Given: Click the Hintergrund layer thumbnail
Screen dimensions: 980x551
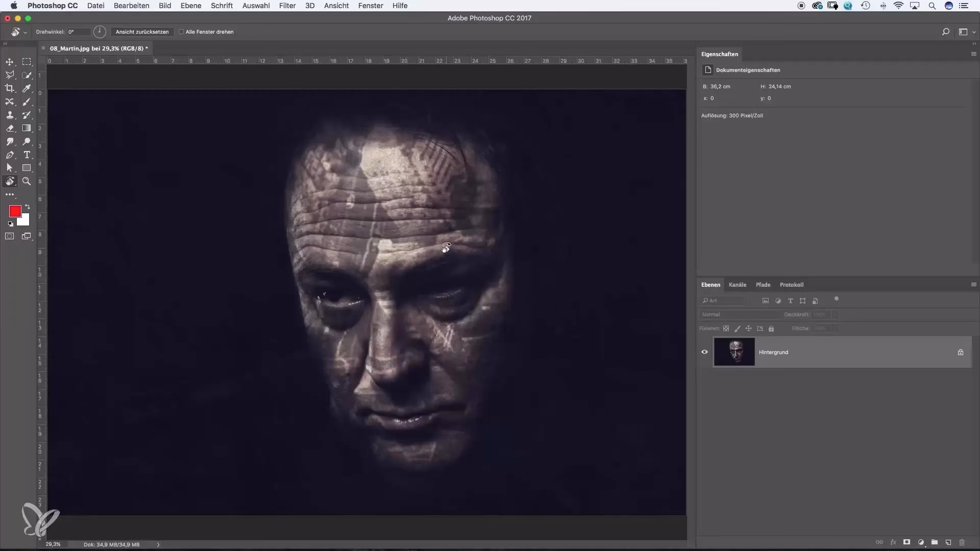Looking at the screenshot, I should pyautogui.click(x=735, y=352).
